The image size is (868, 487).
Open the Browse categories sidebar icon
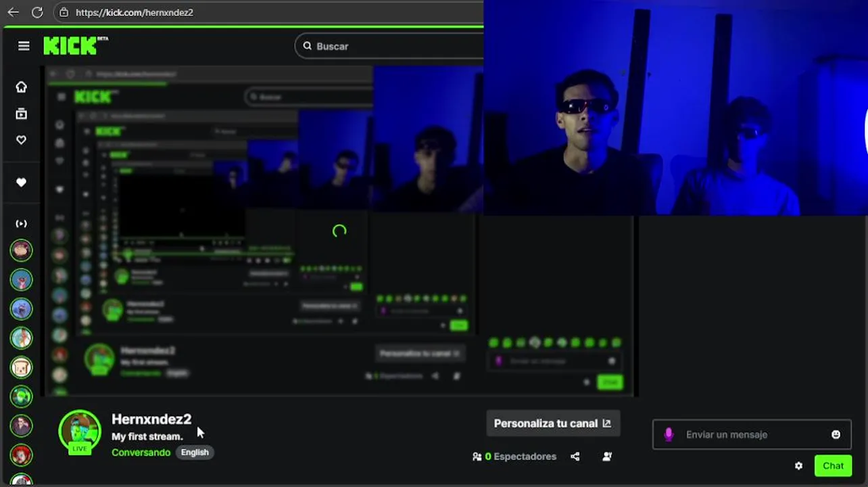pyautogui.click(x=22, y=114)
